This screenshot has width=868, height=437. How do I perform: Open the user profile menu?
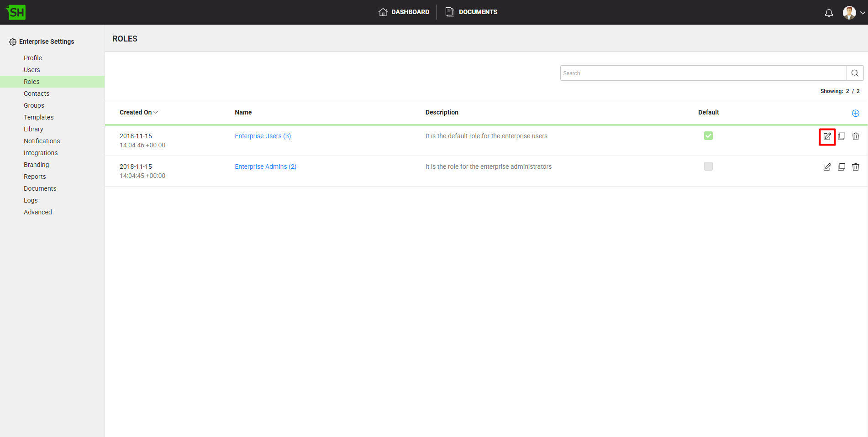click(853, 13)
